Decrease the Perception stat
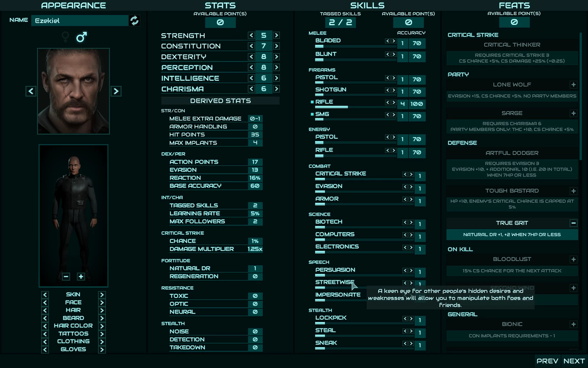Image resolution: width=588 pixels, height=368 pixels. (x=251, y=67)
